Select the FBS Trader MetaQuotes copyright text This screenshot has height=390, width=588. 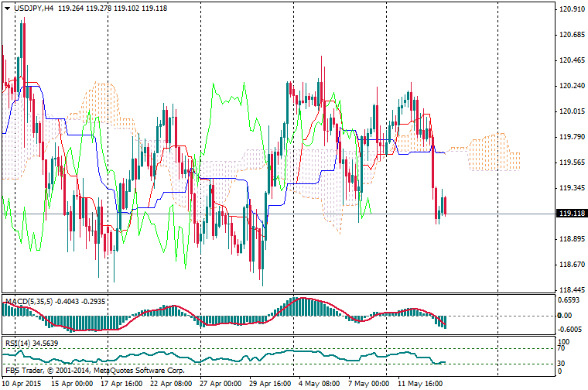(95, 371)
